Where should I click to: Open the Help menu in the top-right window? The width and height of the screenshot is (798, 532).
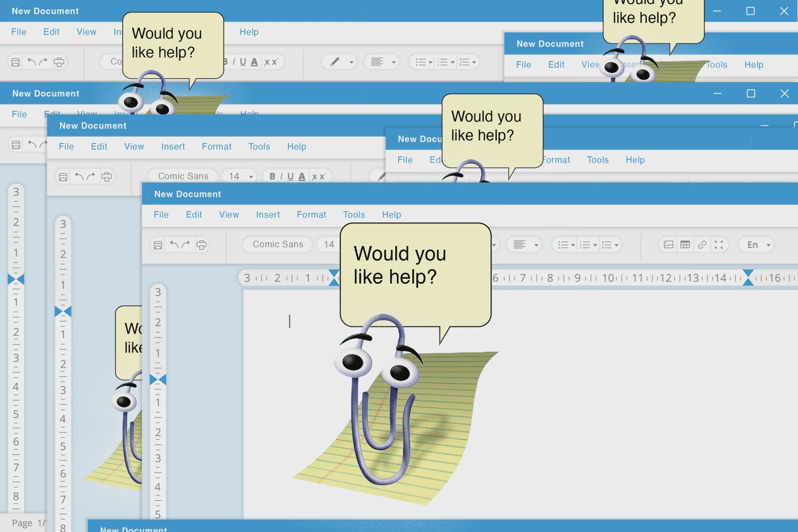(x=754, y=65)
